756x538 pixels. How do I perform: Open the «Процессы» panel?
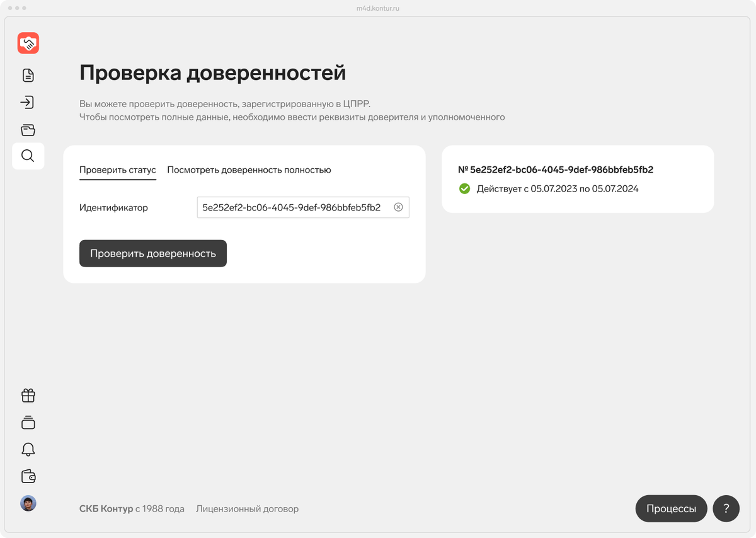click(x=671, y=508)
